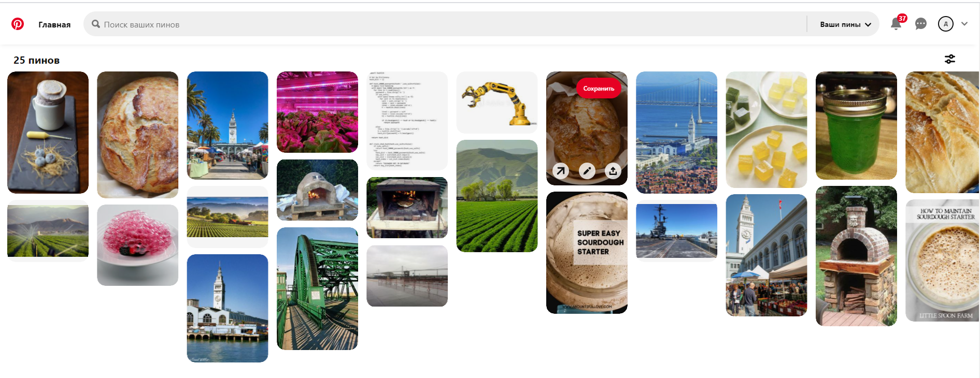Open notifications bell with 37 badge
This screenshot has width=980, height=378.
click(x=896, y=24)
